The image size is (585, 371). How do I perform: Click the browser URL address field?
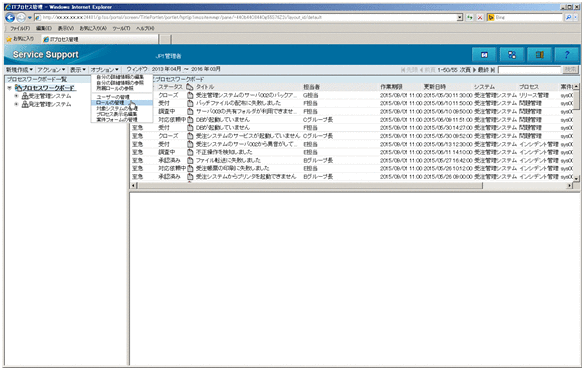click(x=246, y=18)
